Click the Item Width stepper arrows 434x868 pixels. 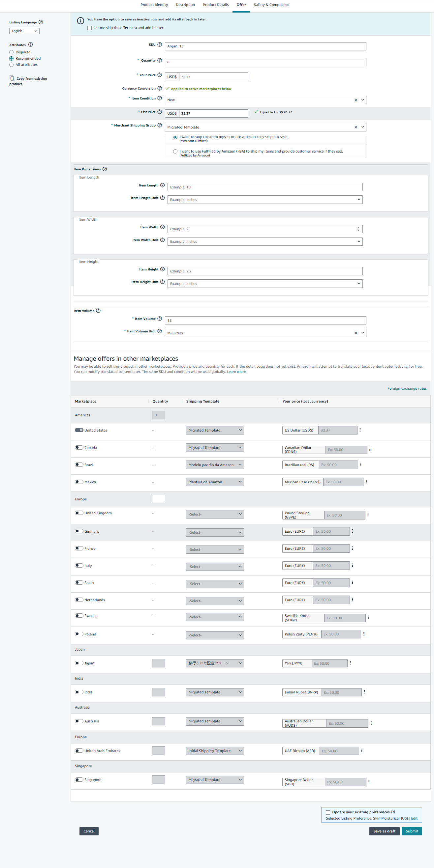pos(358,229)
